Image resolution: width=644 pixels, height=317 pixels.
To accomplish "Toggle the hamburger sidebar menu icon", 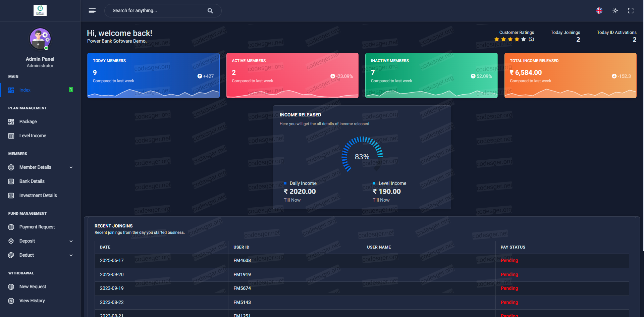I will pyautogui.click(x=92, y=11).
